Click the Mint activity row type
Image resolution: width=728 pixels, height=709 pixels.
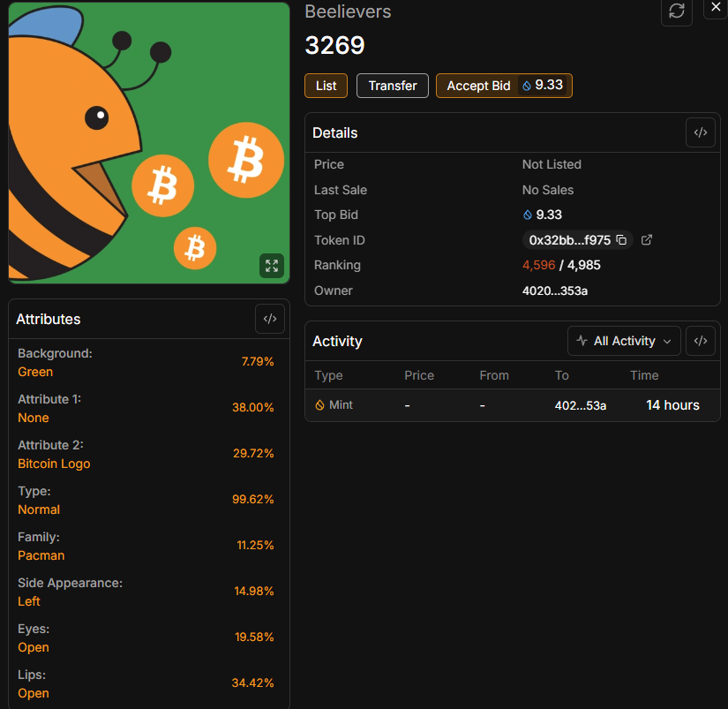(334, 405)
